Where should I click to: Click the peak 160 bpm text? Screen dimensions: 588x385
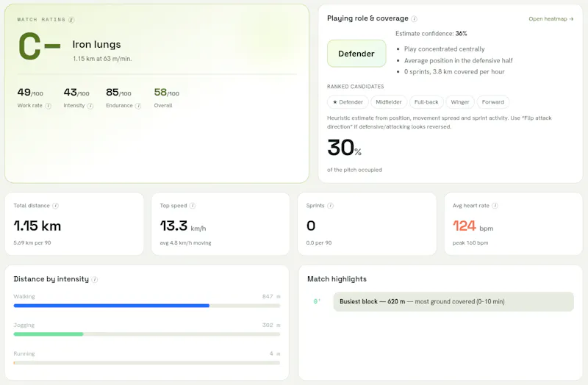point(470,243)
